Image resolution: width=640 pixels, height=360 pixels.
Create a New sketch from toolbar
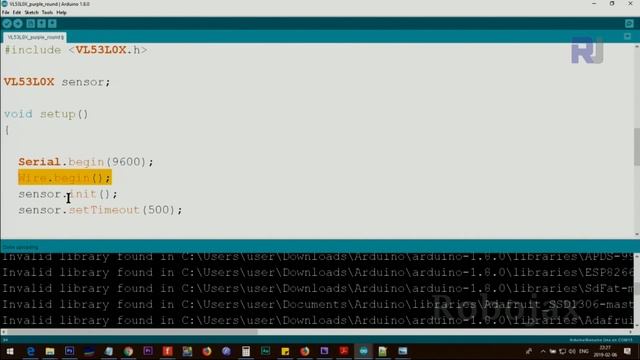(31, 24)
